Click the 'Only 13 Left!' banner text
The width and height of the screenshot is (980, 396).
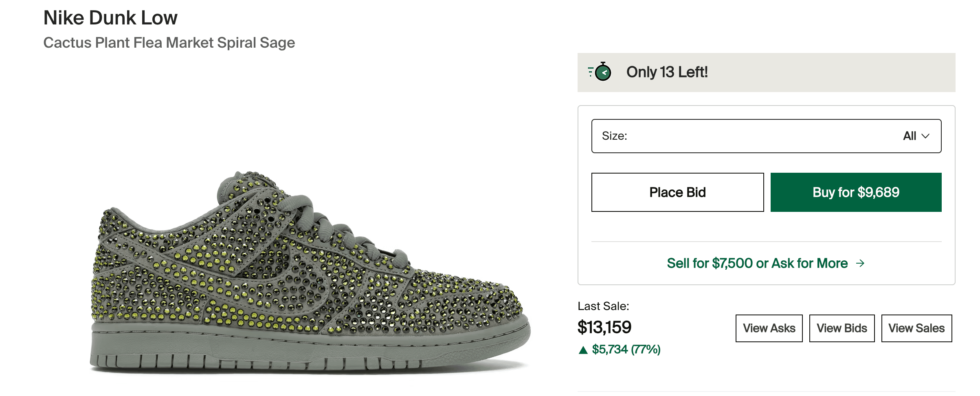tap(667, 72)
